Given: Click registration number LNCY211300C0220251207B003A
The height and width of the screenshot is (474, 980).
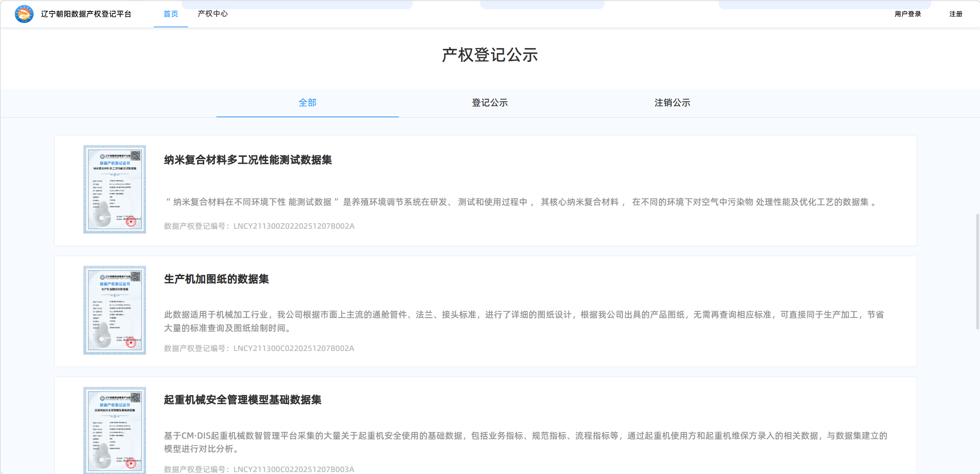Looking at the screenshot, I should coord(294,469).
